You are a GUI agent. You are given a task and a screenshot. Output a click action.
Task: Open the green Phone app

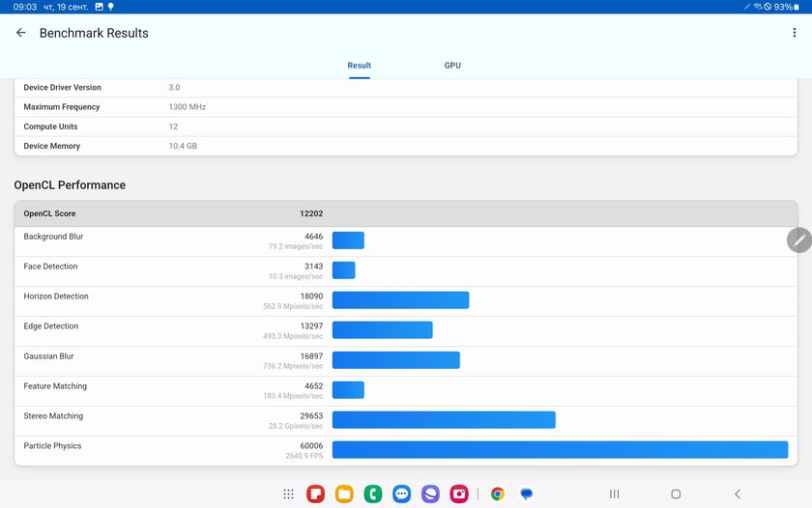tap(373, 494)
